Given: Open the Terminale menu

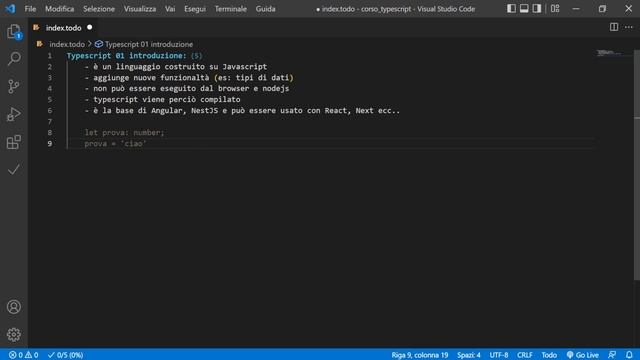Looking at the screenshot, I should point(231,9).
